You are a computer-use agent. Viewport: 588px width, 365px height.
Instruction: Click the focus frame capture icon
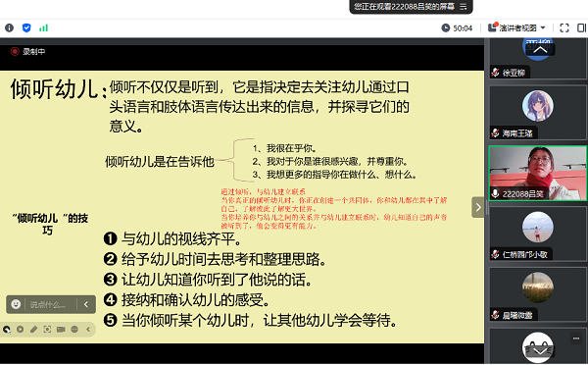(x=47, y=330)
